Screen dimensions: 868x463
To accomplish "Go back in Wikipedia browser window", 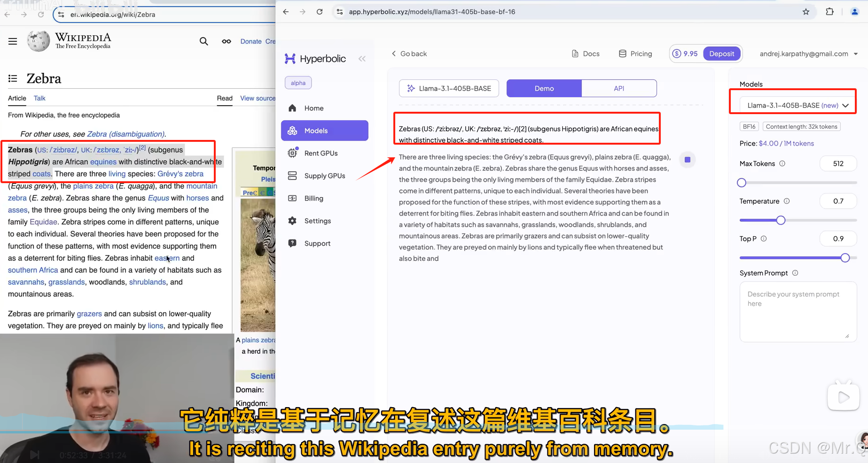I will (x=7, y=15).
